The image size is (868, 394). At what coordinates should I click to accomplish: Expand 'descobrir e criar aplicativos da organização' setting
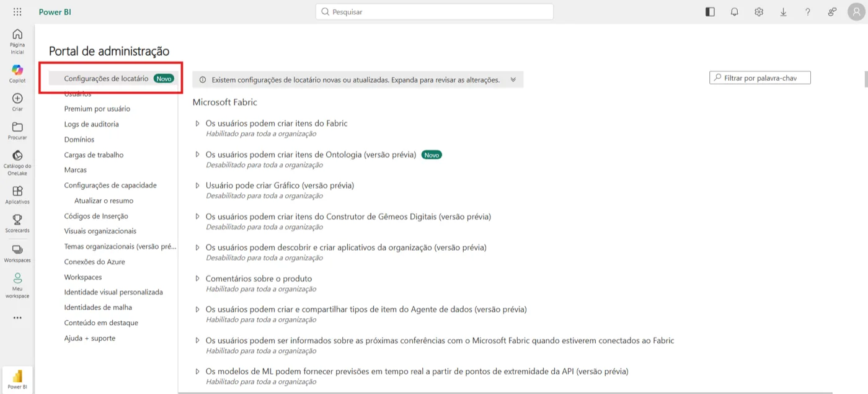coord(198,248)
